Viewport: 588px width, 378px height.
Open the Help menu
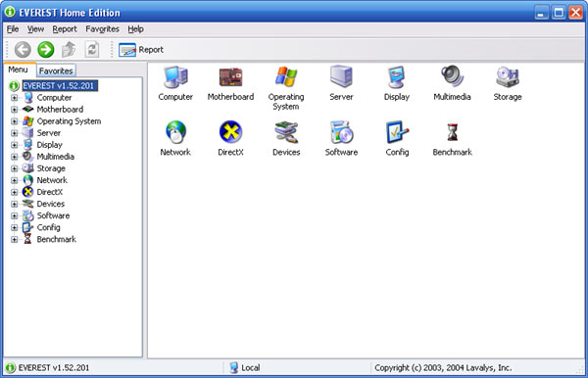pos(136,29)
